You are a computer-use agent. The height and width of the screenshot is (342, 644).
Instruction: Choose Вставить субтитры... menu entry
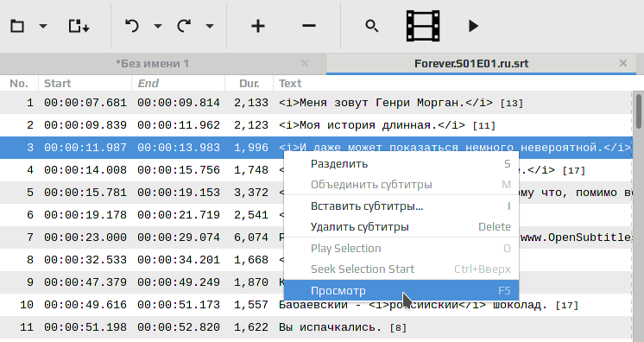tap(401, 206)
